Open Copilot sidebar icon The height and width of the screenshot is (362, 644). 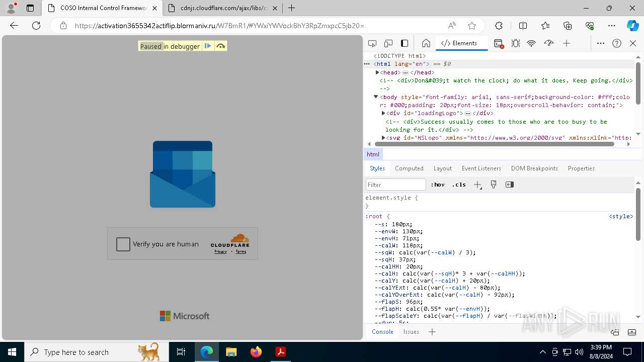point(632,26)
